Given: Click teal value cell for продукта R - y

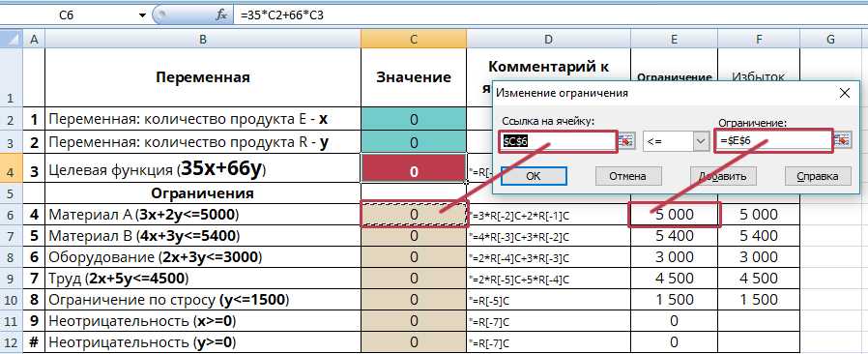Looking at the screenshot, I should [x=414, y=143].
